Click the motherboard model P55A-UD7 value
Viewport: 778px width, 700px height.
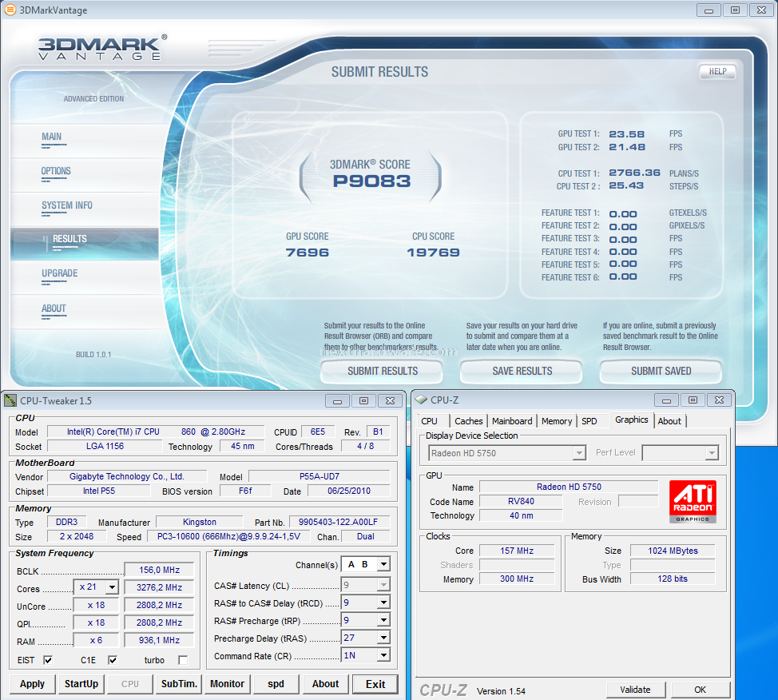[x=319, y=476]
